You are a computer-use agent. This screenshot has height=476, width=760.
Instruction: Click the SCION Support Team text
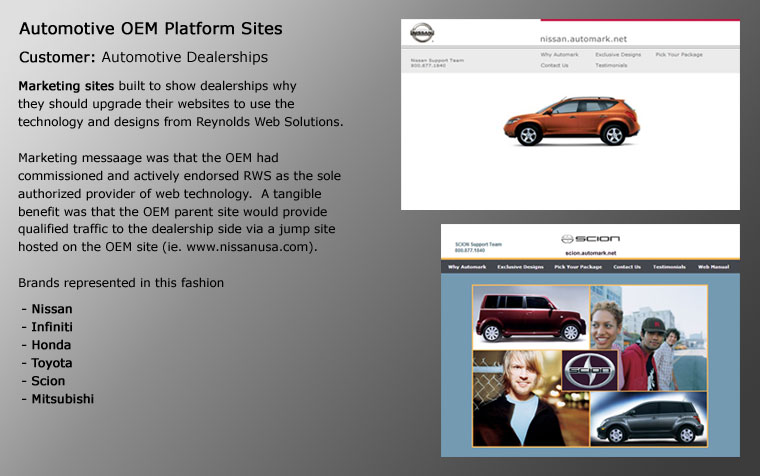click(478, 247)
